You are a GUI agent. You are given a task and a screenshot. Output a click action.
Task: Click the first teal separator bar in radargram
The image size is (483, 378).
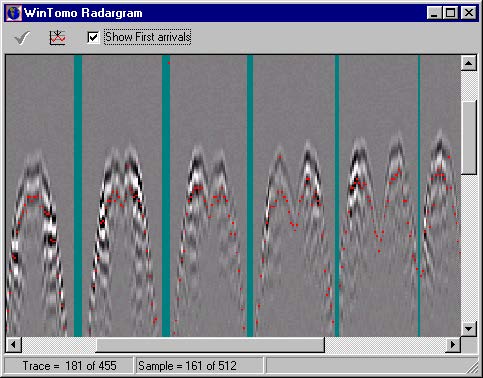tap(78, 196)
